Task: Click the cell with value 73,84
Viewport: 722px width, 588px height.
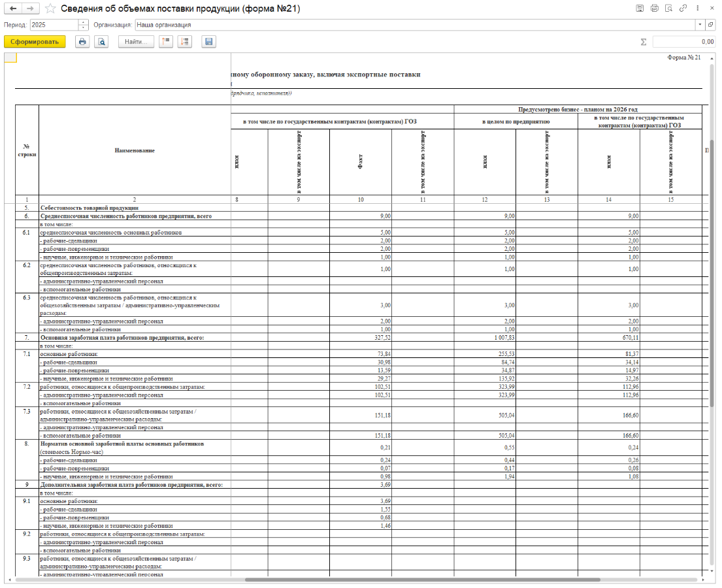Action: pos(361,354)
